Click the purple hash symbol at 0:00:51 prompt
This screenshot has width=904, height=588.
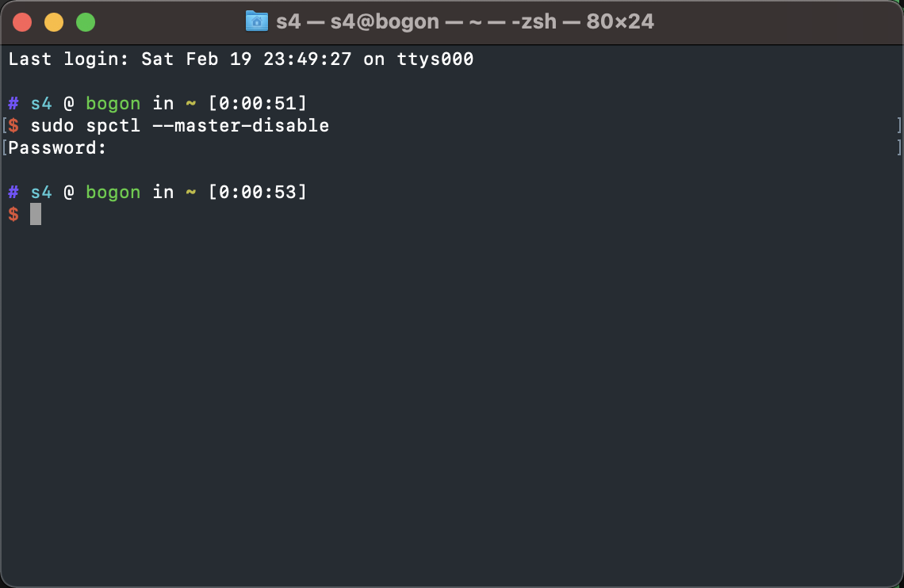(x=13, y=103)
